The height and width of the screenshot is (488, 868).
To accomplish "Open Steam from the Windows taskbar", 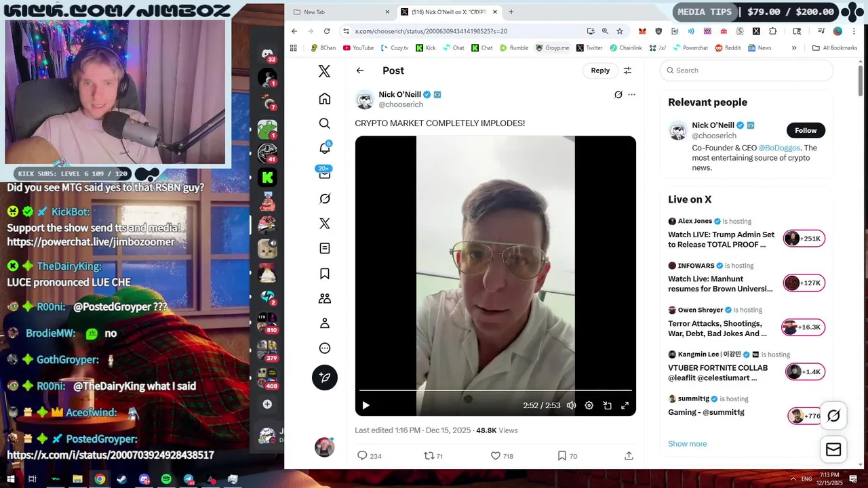I will tap(122, 479).
